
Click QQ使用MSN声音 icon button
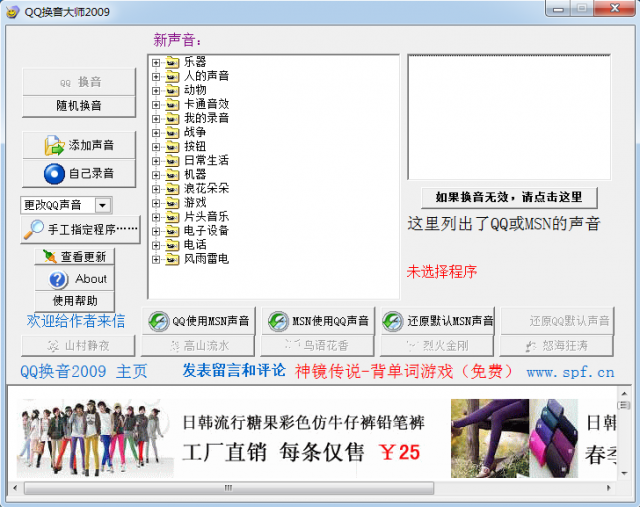pos(158,321)
